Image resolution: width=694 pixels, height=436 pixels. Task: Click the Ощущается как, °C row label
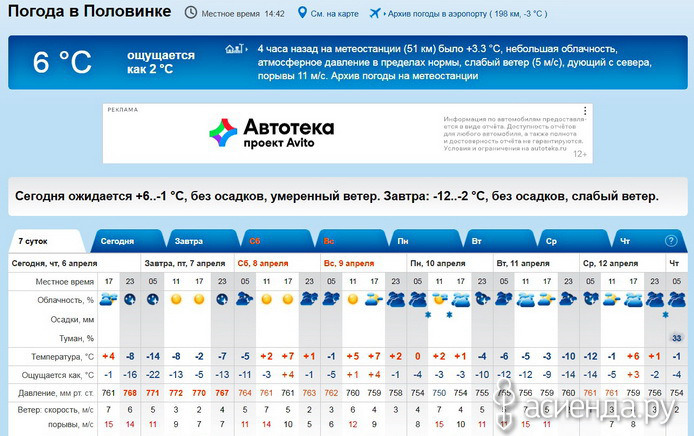[x=58, y=375]
